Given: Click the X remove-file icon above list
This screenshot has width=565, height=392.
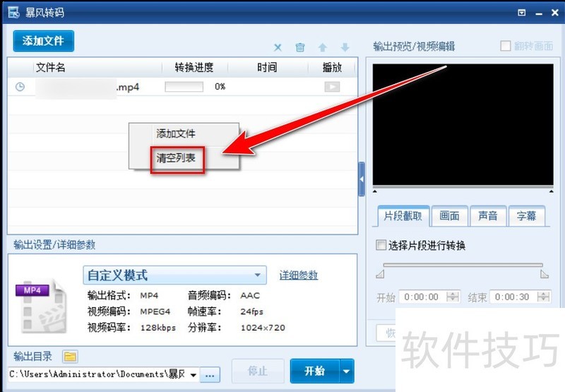Looking at the screenshot, I should pyautogui.click(x=278, y=47).
